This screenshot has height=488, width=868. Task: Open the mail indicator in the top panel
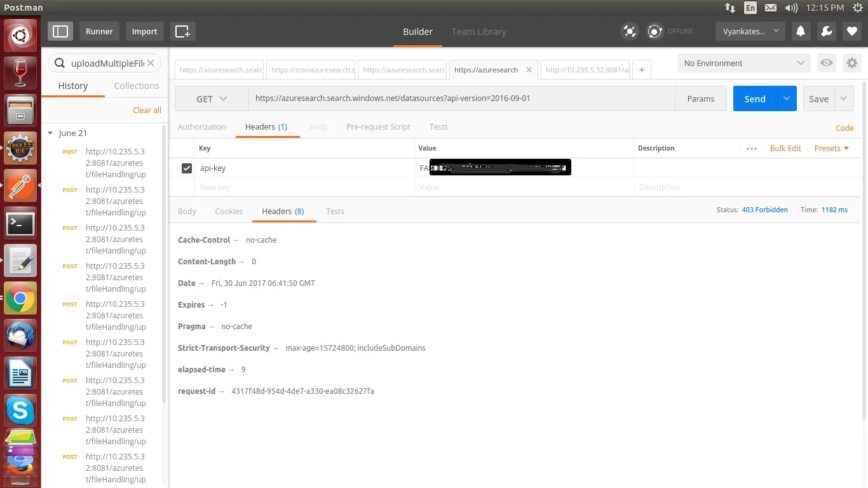771,8
